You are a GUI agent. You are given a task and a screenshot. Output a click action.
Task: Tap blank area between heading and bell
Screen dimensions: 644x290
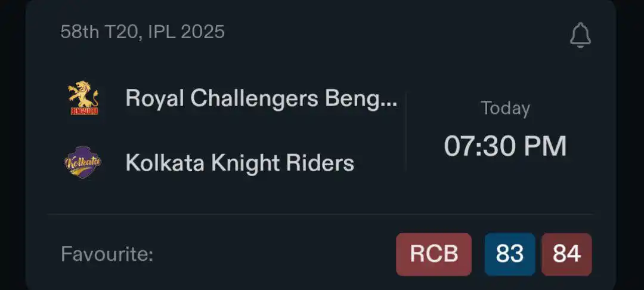click(397, 33)
